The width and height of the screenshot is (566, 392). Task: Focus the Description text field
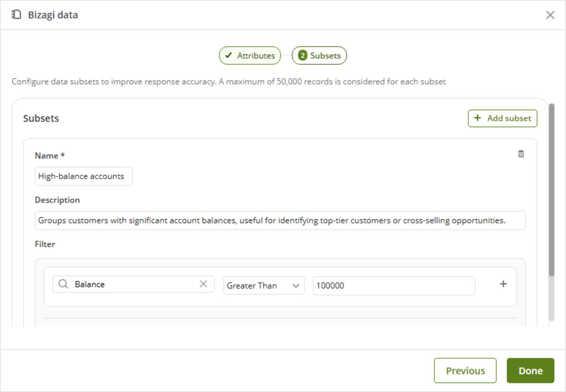(280, 220)
